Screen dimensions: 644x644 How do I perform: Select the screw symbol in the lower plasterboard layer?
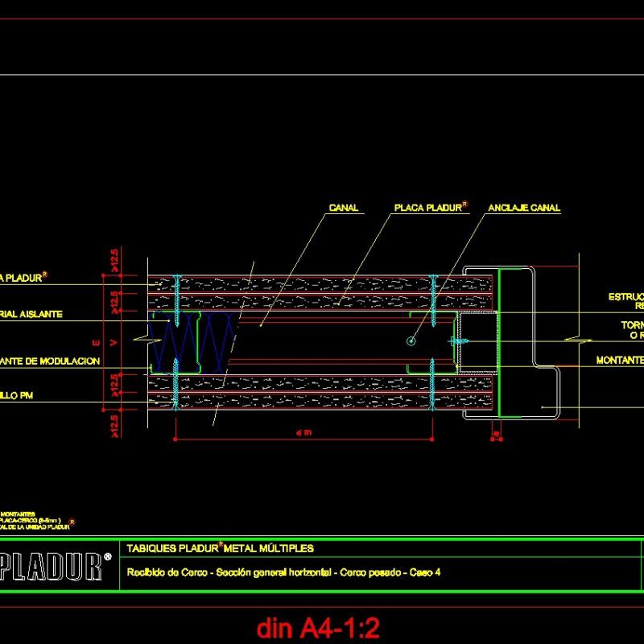click(x=175, y=394)
